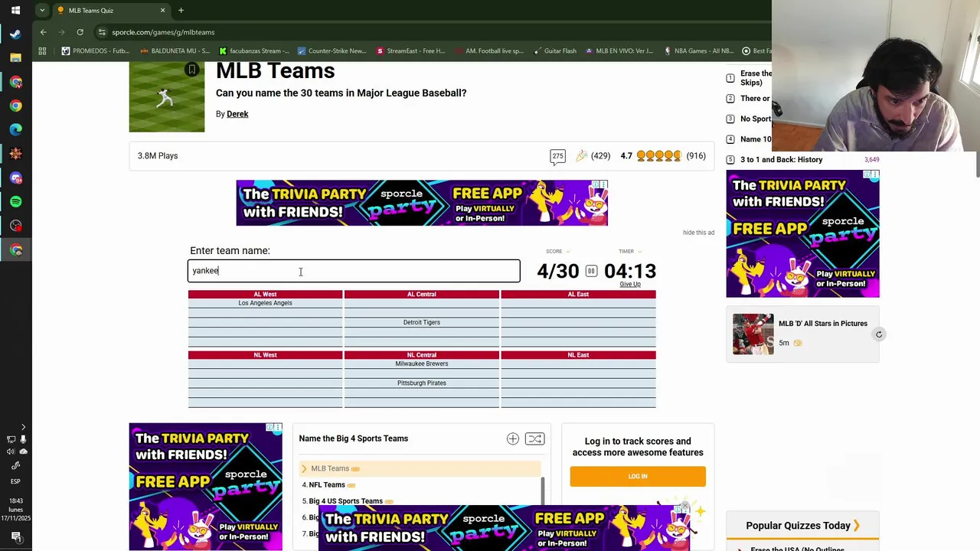This screenshot has width=980, height=551.
Task: Open the Windows Start menu
Action: (15, 11)
